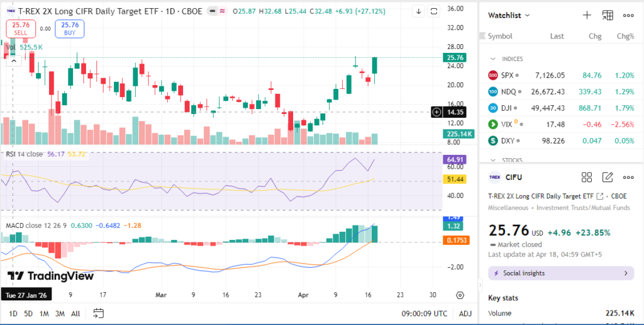644x325 pixels.
Task: Click the CIFU details grid layout icon
Action: (x=587, y=178)
